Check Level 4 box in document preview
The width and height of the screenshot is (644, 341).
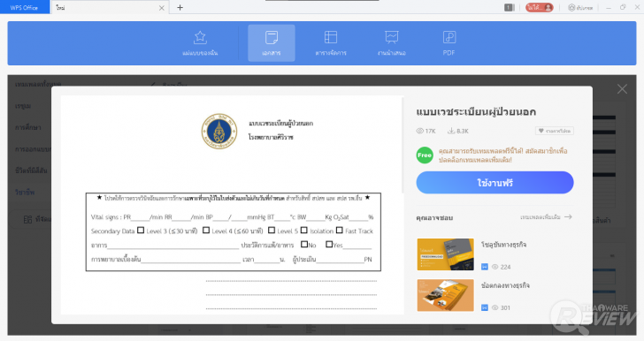pos(206,231)
